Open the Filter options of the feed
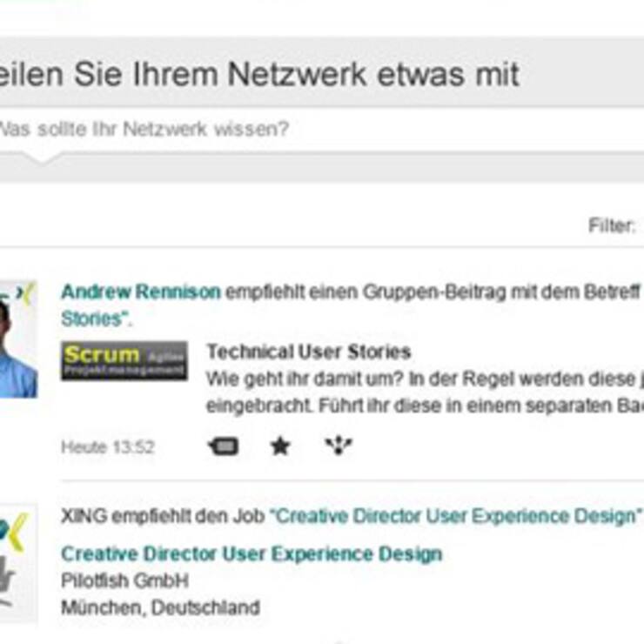 coord(613,226)
